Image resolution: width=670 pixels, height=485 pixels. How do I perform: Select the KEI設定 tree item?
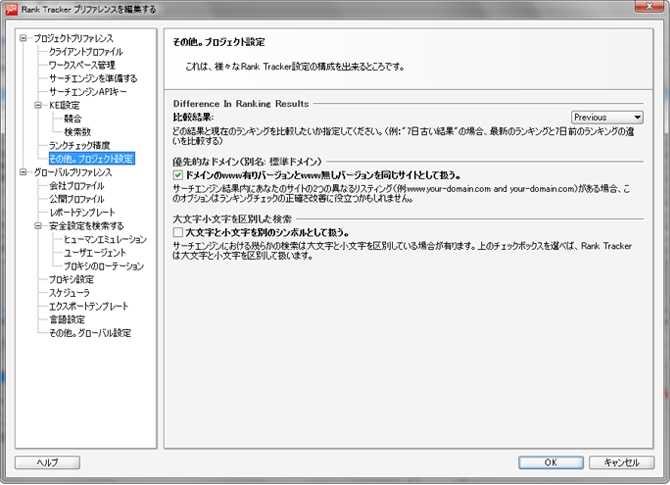65,105
